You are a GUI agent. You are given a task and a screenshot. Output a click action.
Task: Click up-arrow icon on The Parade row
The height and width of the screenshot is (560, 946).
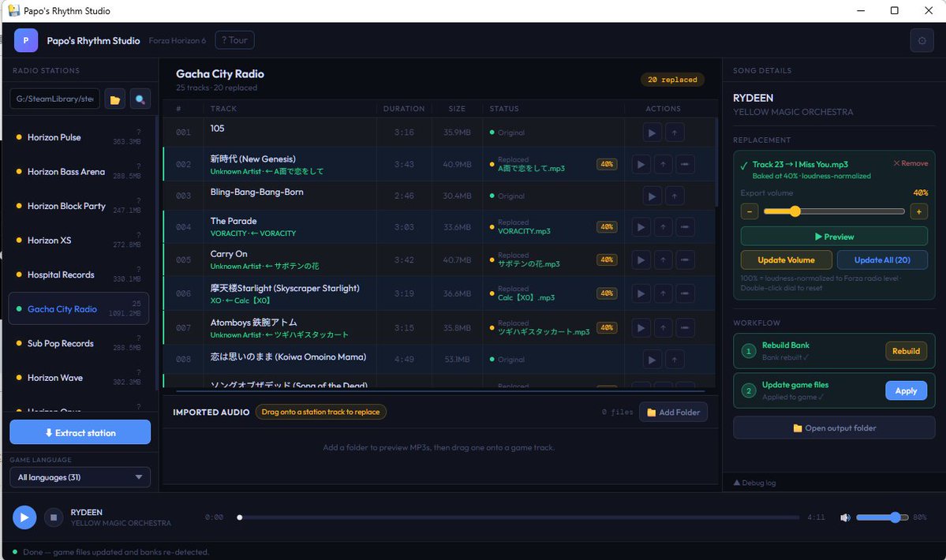click(663, 227)
